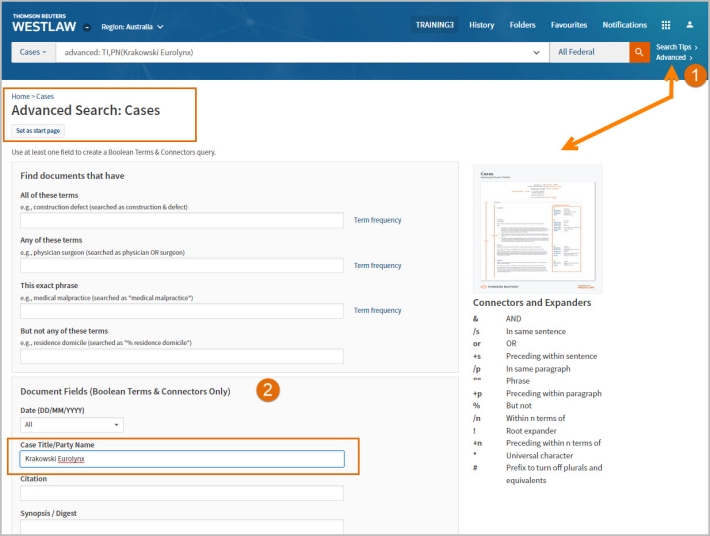Click the * Universal character item
Image resolution: width=710 pixels, height=536 pixels.
point(523,455)
